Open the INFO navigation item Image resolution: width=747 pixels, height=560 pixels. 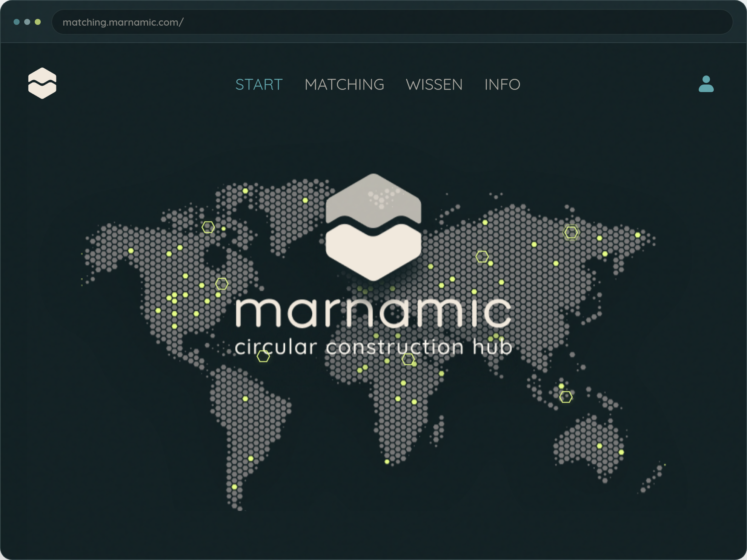(502, 85)
